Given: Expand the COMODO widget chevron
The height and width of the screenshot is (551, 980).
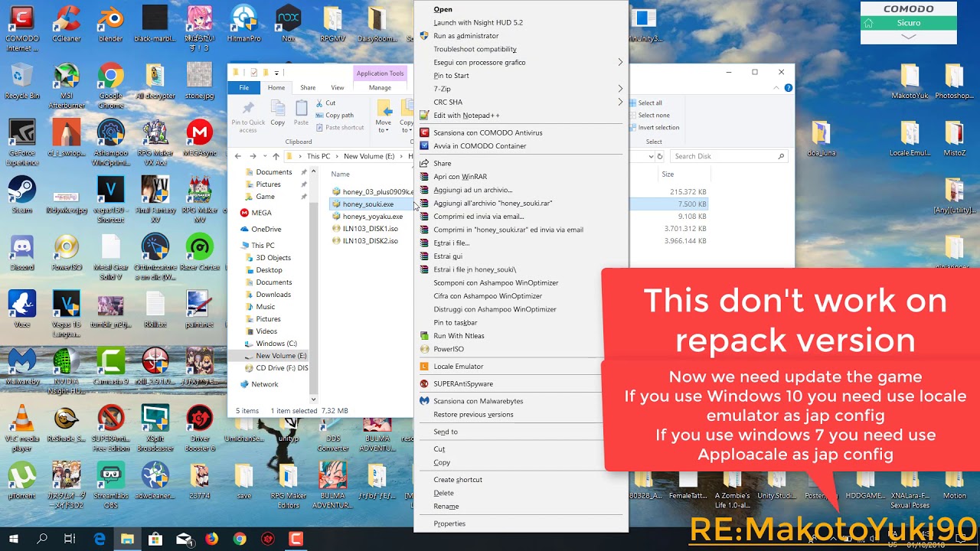Looking at the screenshot, I should coord(909,37).
